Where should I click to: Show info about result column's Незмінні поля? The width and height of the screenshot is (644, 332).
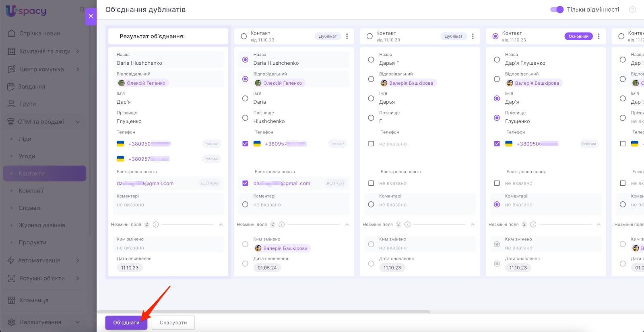click(x=156, y=225)
